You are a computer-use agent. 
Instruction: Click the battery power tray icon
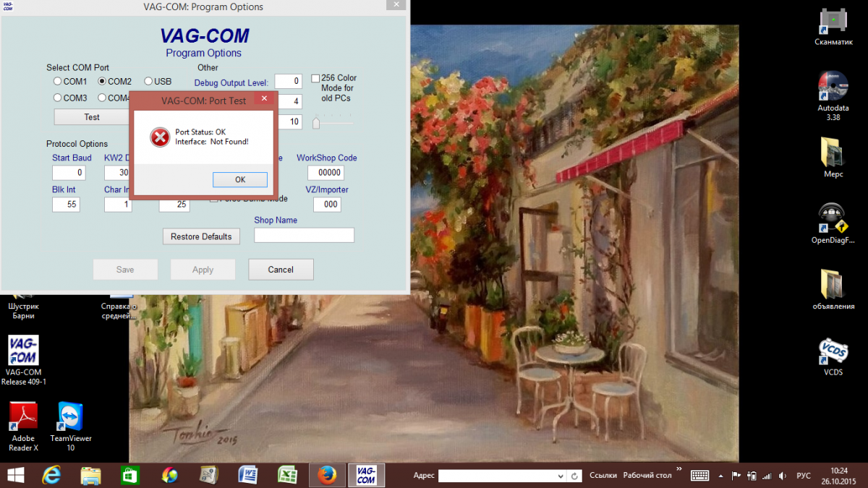752,476
